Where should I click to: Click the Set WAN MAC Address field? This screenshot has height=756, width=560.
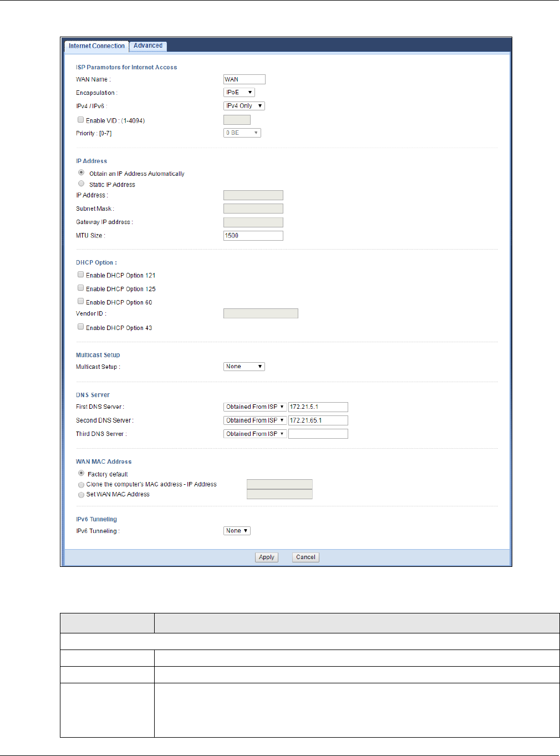click(279, 494)
